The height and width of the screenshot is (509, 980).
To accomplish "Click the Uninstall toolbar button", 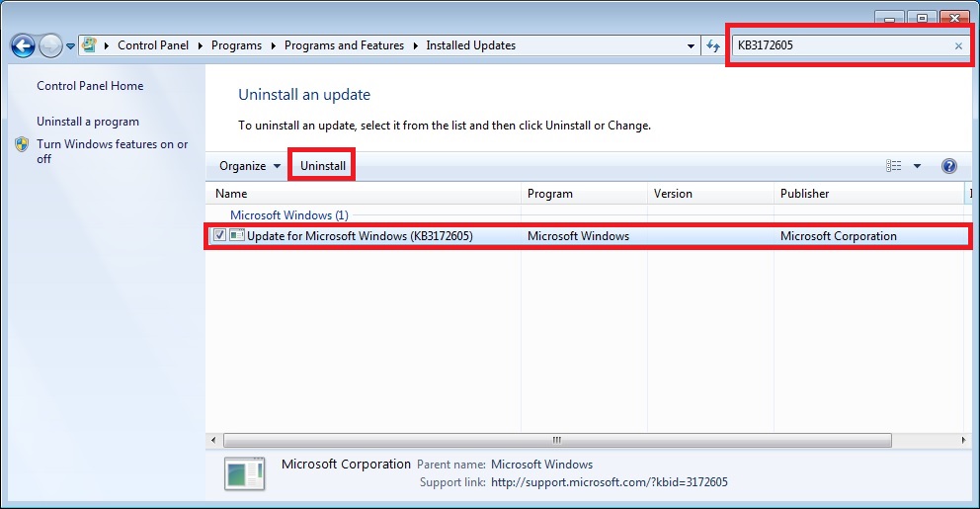I will click(x=322, y=166).
